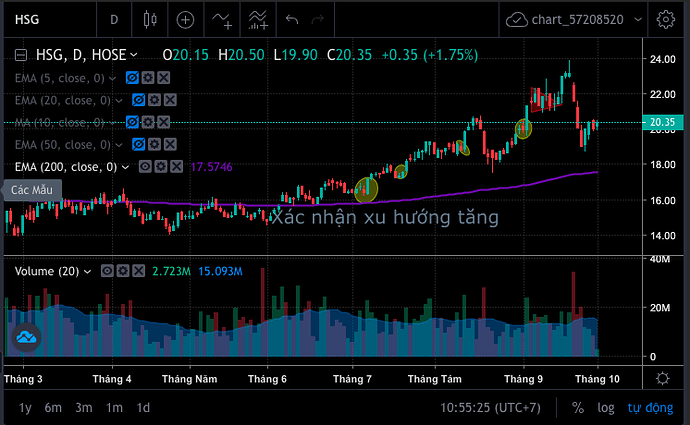Hide the EMA 200 indicator
The width and height of the screenshot is (690, 425).
[x=145, y=166]
